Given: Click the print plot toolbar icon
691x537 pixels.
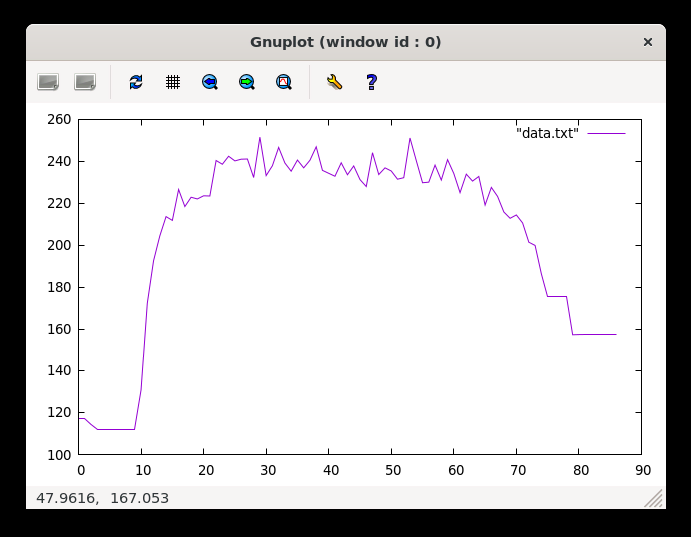Looking at the screenshot, I should [x=85, y=82].
